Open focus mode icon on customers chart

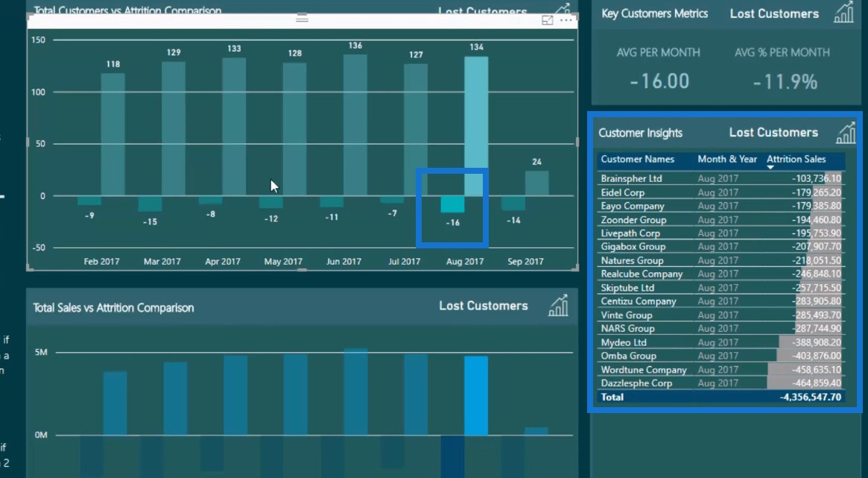pos(547,20)
